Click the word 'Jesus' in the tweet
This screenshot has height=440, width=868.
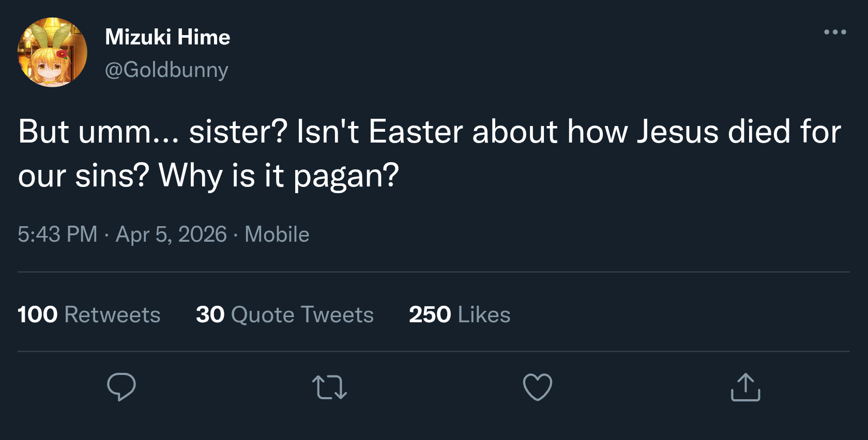tap(677, 132)
